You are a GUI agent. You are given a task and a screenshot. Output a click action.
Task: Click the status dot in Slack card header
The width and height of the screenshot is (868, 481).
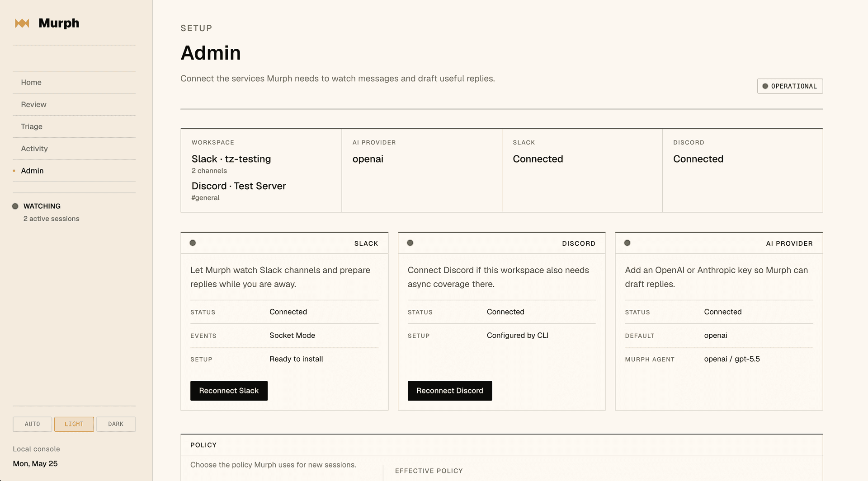coord(193,243)
